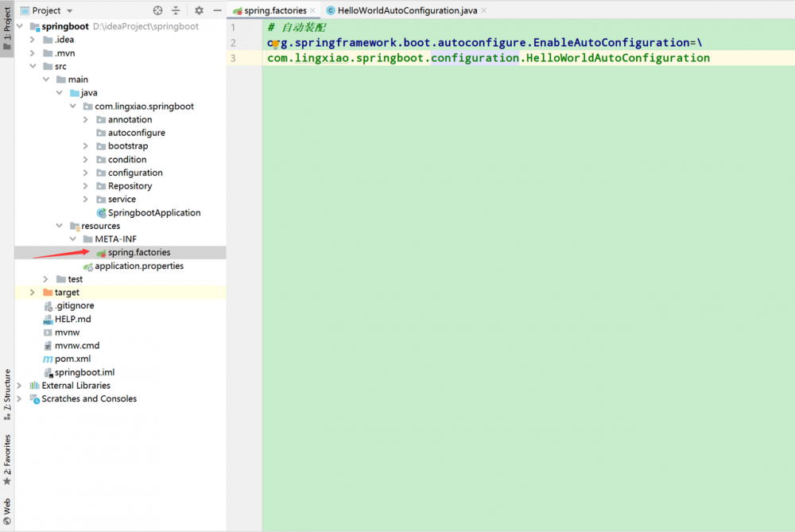The width and height of the screenshot is (795, 532).
Task: Open the Web tool window at bottom left
Action: [6, 505]
